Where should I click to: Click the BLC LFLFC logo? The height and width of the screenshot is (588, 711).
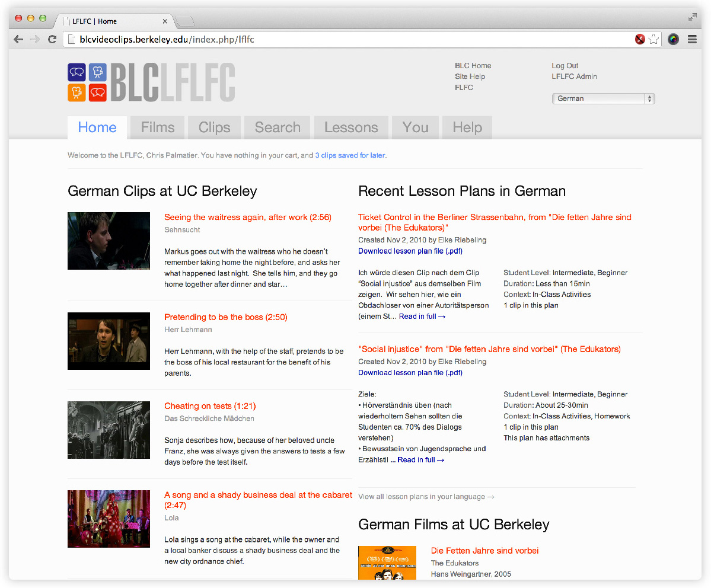click(x=151, y=82)
